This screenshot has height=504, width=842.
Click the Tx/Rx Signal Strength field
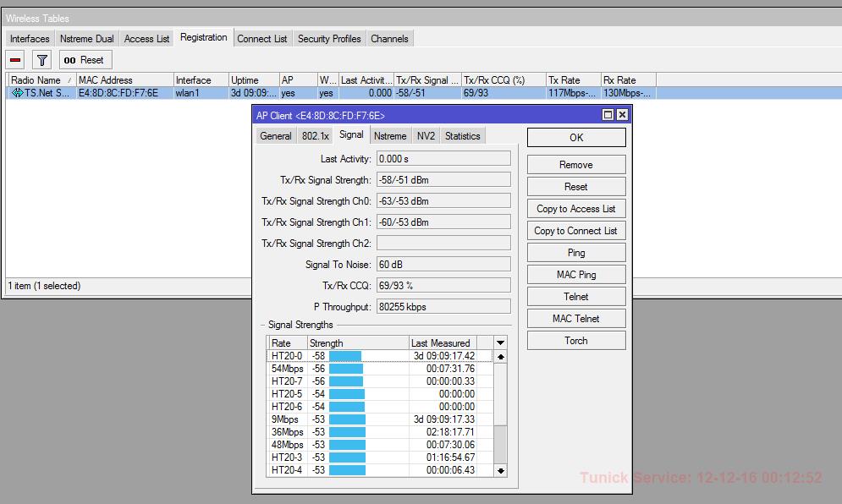(x=443, y=180)
